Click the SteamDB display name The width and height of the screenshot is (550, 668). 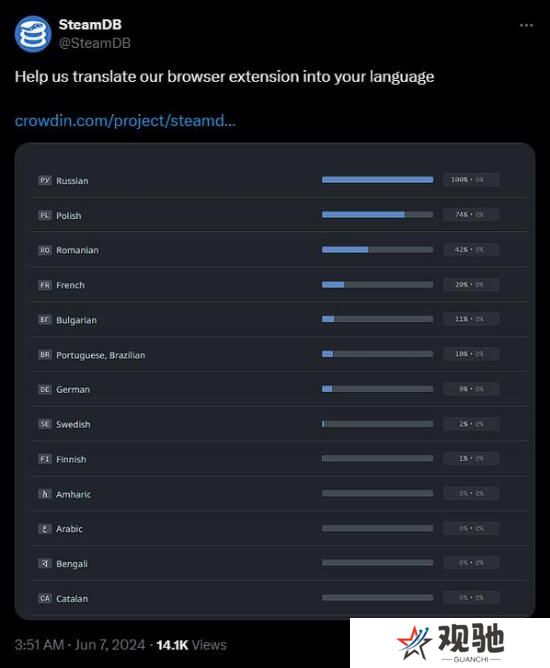(90, 25)
